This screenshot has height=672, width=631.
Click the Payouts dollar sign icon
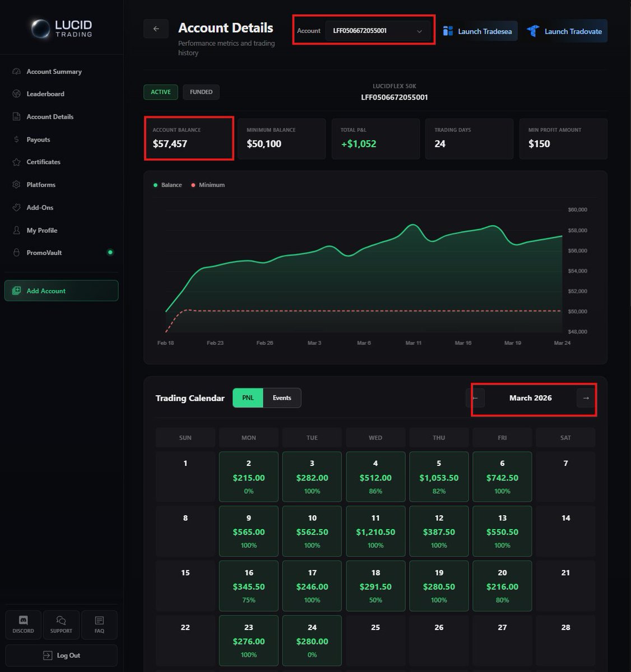coord(16,139)
